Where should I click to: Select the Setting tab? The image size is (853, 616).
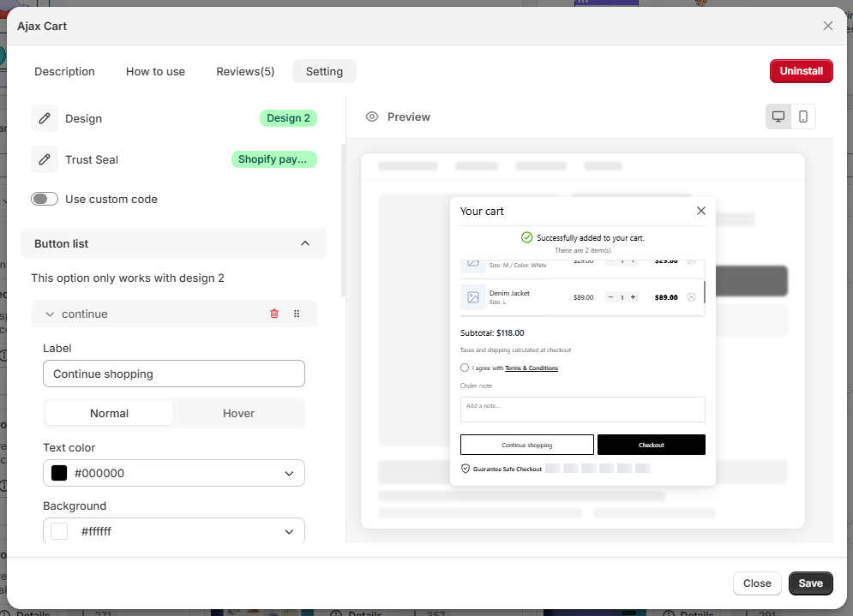[324, 71]
